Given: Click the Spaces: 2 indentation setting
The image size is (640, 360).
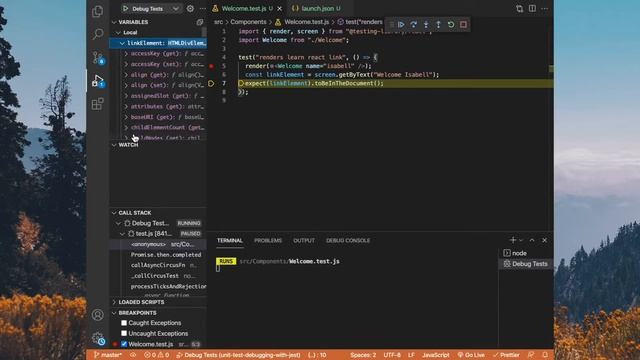Looking at the screenshot, I should 363,355.
